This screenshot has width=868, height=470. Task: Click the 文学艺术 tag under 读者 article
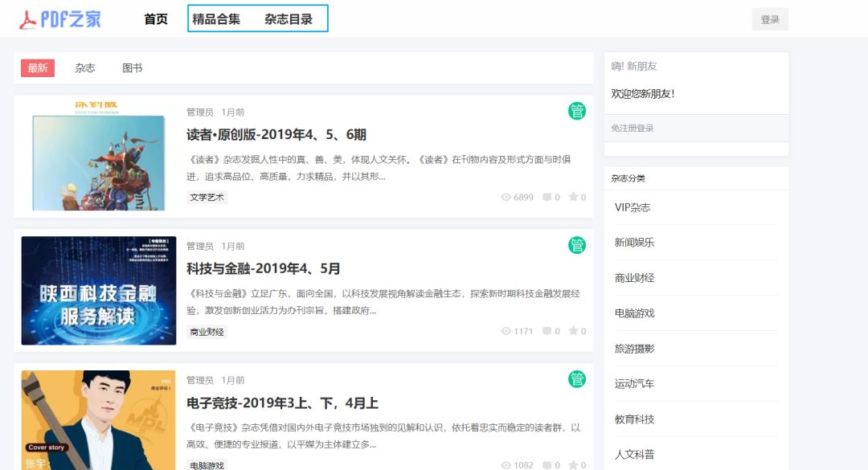[206, 196]
